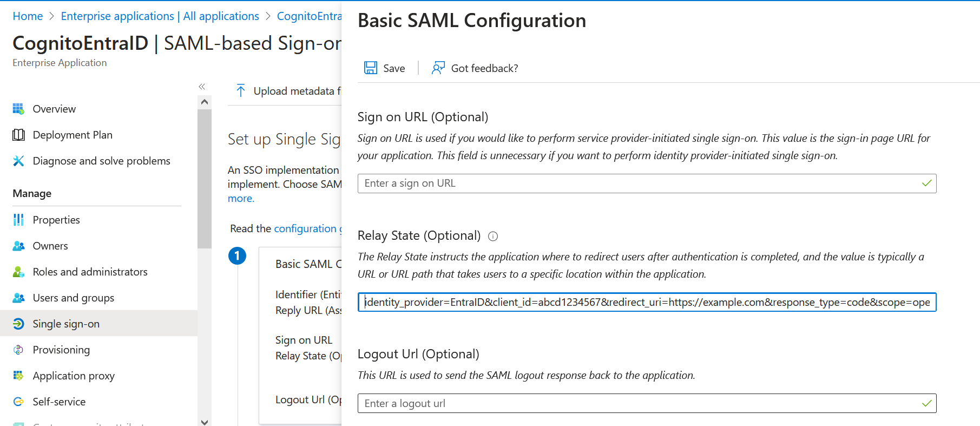Open the Enterprise applications breadcrumb link
The width and height of the screenshot is (980, 426).
click(160, 16)
